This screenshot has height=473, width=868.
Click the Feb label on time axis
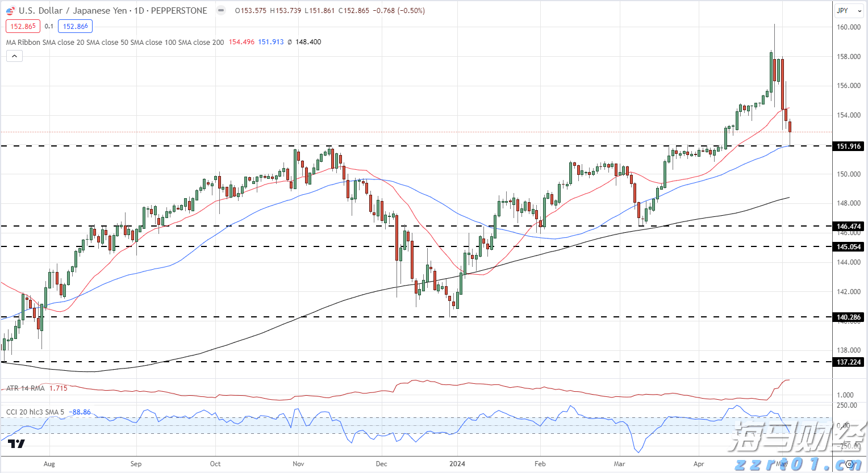tap(540, 464)
